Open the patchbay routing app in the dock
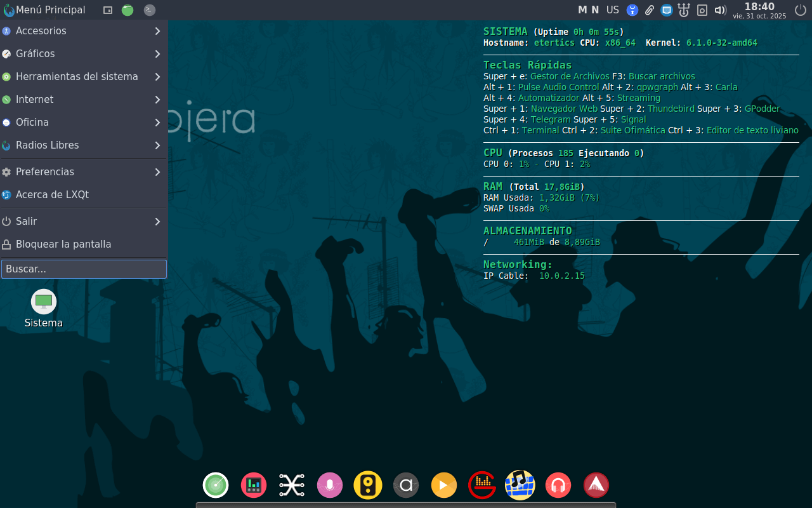The image size is (812, 508). coord(291,485)
